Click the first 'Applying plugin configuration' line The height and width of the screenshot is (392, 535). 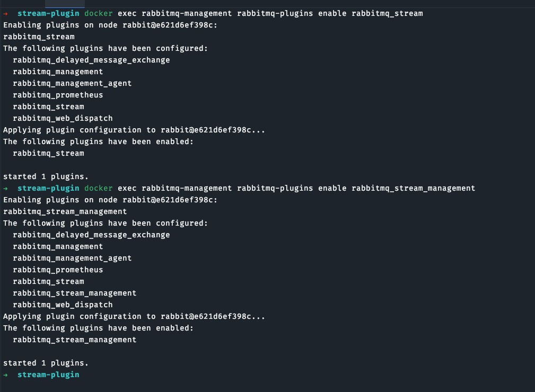(134, 130)
